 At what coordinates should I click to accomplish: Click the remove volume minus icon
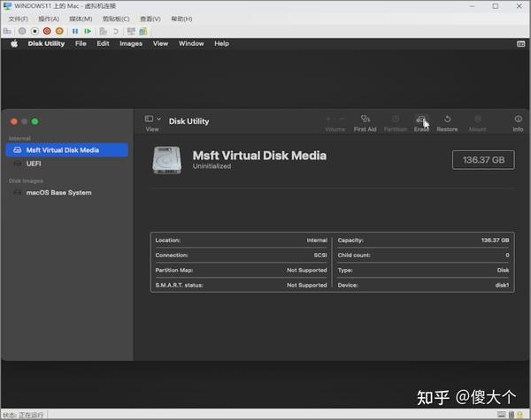click(x=342, y=119)
